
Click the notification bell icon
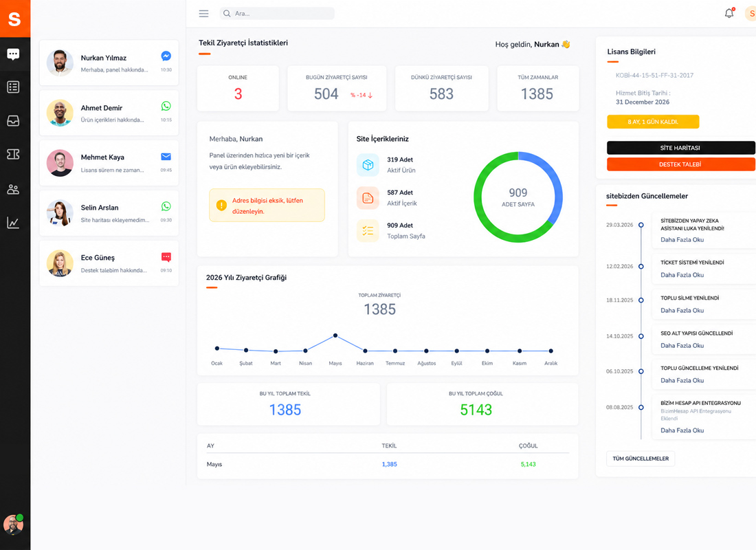pyautogui.click(x=729, y=13)
